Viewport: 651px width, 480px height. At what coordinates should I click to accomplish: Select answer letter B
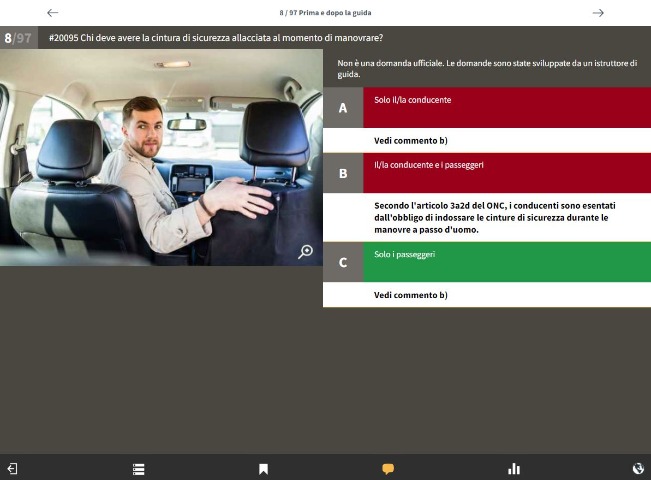tap(343, 173)
